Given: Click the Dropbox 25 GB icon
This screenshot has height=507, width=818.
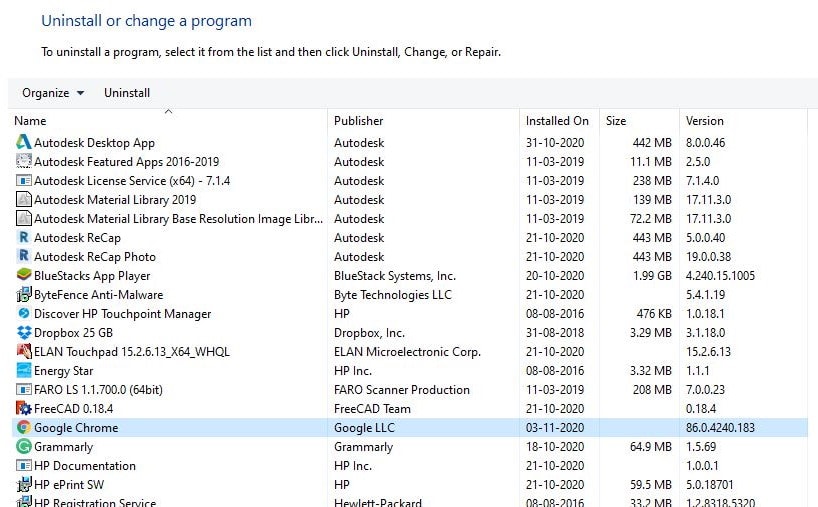Looking at the screenshot, I should coord(23,332).
